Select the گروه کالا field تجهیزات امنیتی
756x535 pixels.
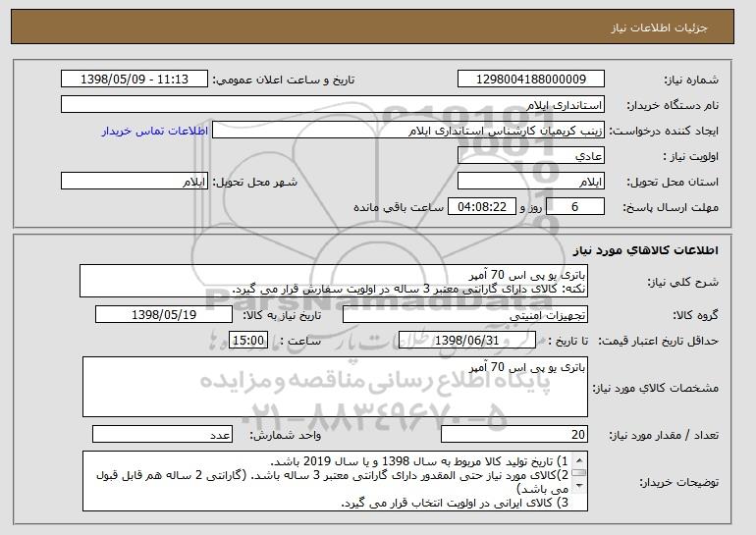pyautogui.click(x=465, y=315)
